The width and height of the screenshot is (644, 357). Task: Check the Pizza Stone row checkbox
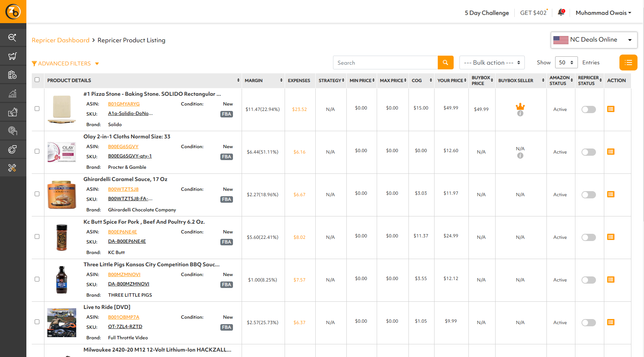[37, 109]
